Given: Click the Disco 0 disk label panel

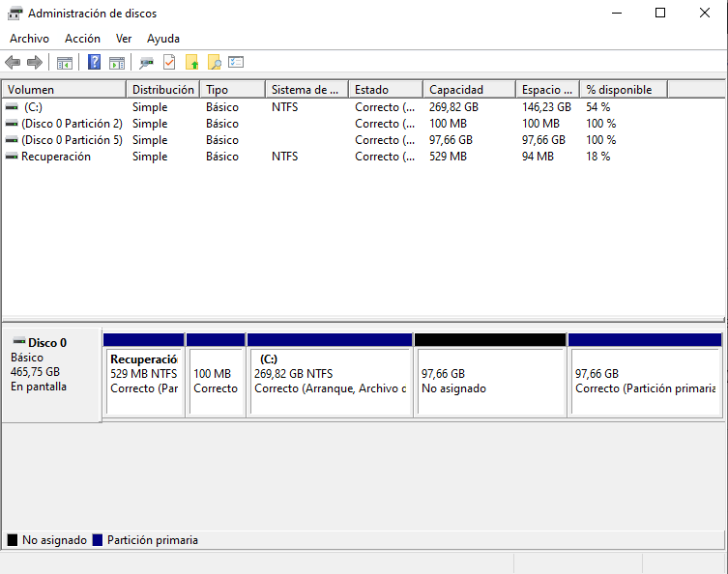Looking at the screenshot, I should pos(50,374).
